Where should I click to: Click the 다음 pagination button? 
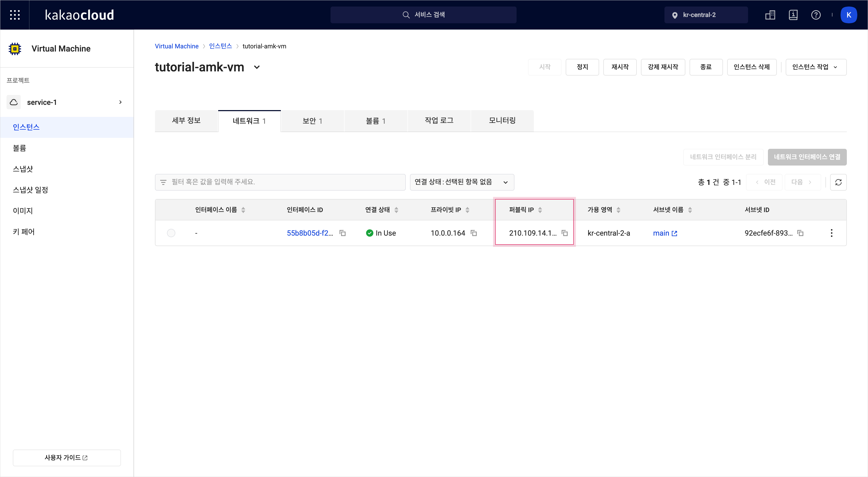click(802, 182)
